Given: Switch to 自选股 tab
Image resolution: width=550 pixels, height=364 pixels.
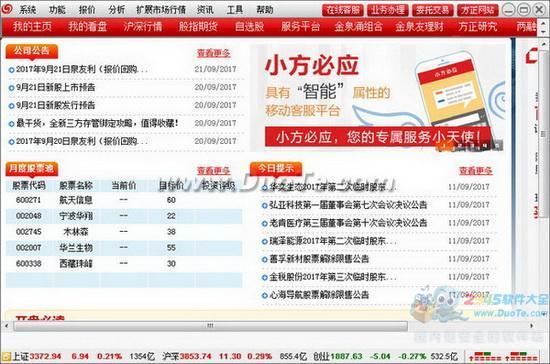Looking at the screenshot, I should click(249, 26).
